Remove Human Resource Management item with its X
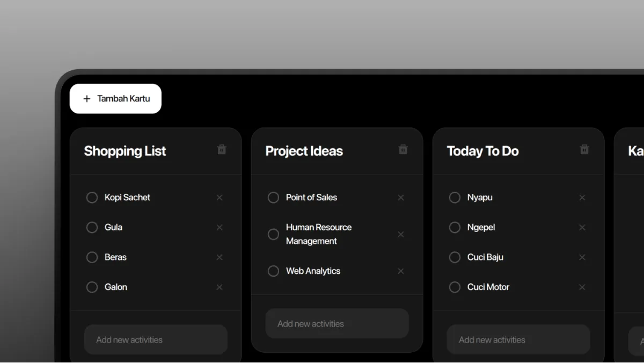 pyautogui.click(x=401, y=234)
